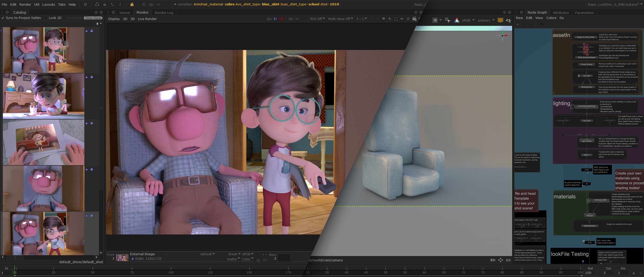Click the flush caches recycle icon
The width and height of the screenshot is (644, 277).
tap(97, 4)
